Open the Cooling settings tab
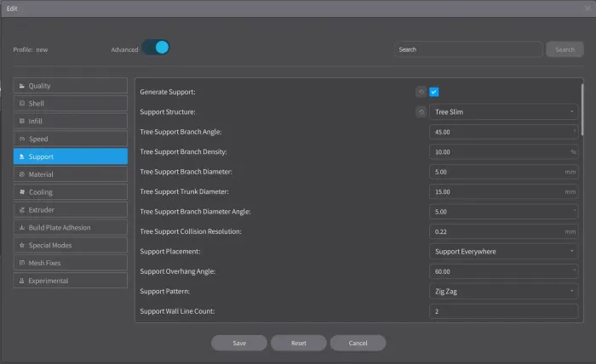Screen dimensions: 596x364 click(x=71, y=192)
